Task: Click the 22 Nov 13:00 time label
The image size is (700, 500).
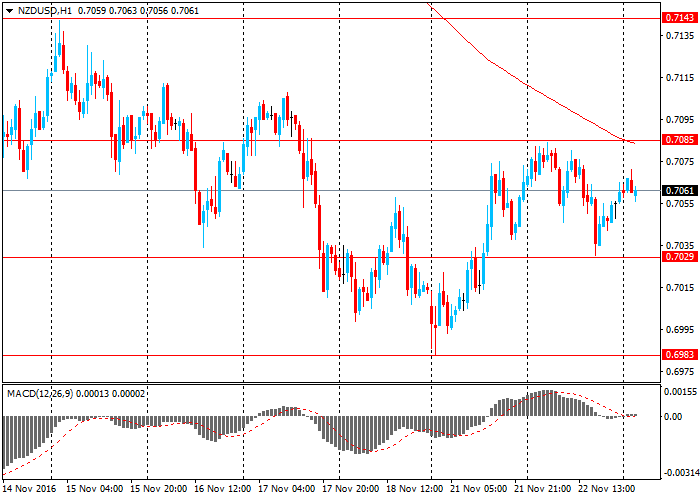Action: coord(610,490)
